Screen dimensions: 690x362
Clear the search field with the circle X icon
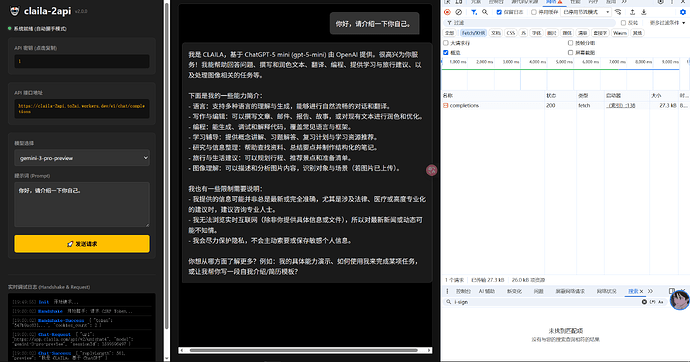[644, 302]
